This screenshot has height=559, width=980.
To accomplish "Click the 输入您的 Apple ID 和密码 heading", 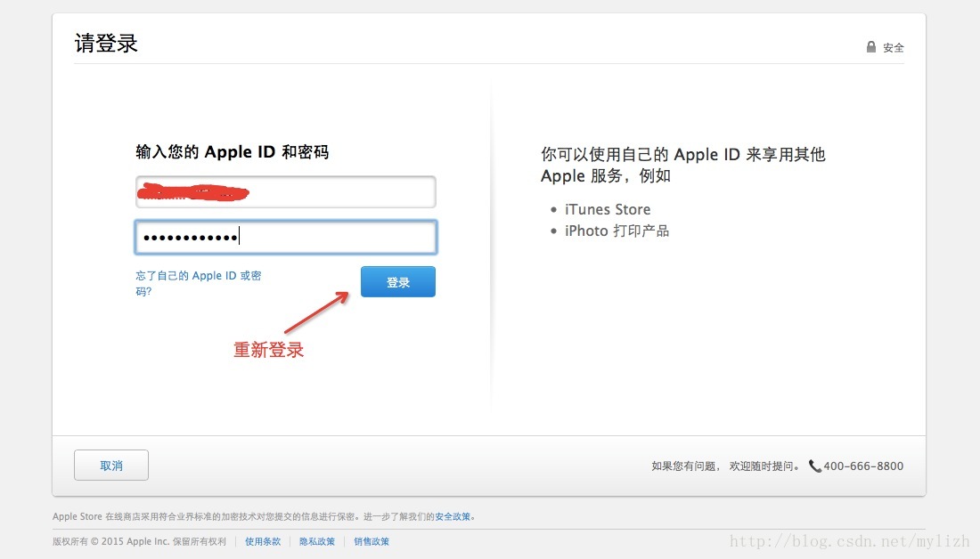I will click(232, 152).
